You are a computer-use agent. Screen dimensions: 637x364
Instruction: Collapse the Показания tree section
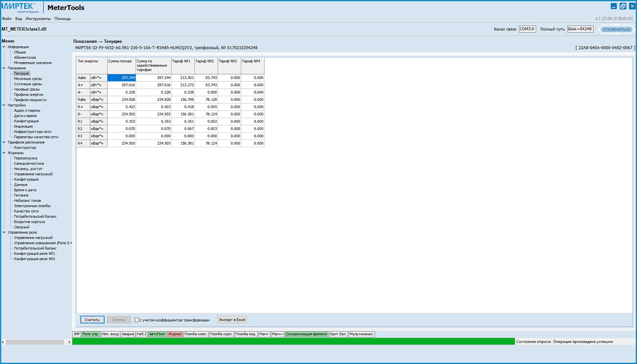pos(4,68)
